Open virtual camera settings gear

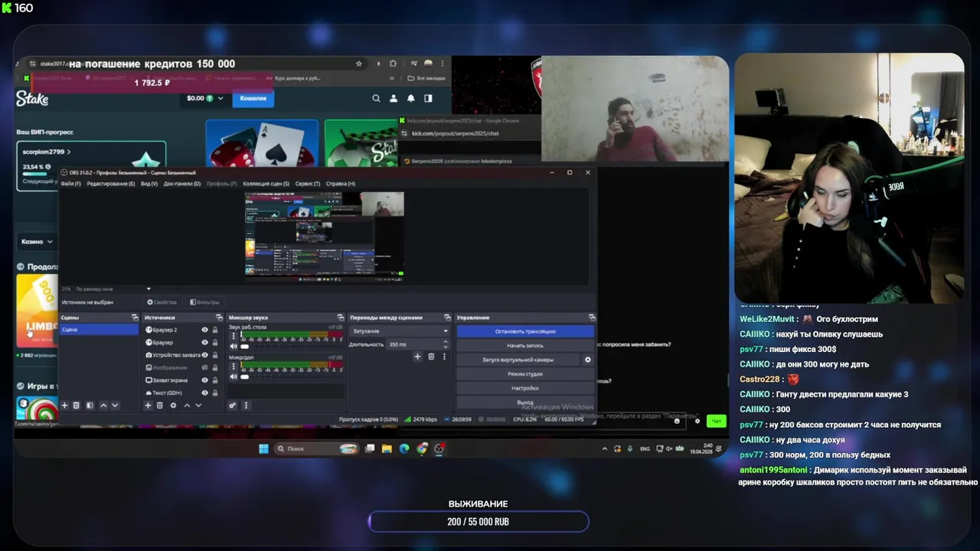[588, 360]
